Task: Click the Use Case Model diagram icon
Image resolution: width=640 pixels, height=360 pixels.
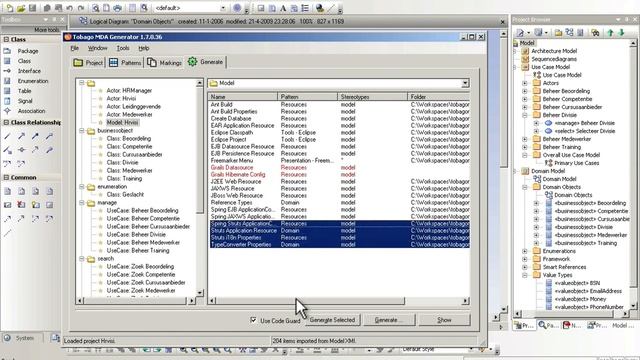Action: [x=537, y=75]
